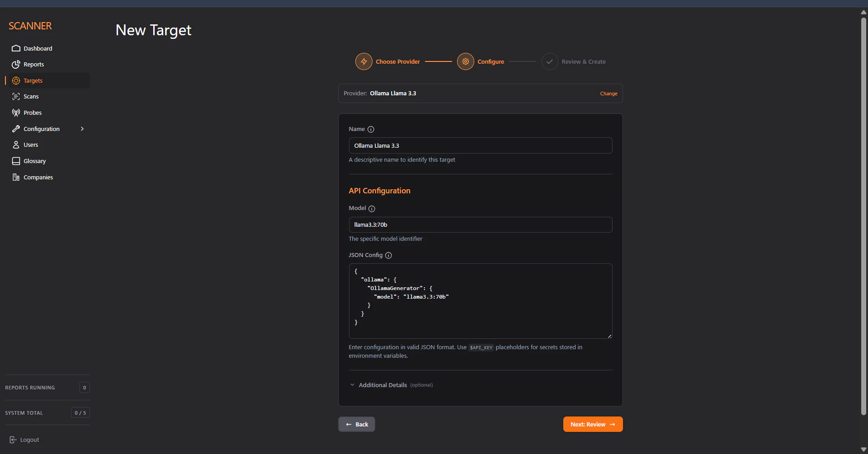
Task: Click the API Configuration heading
Action: pyautogui.click(x=379, y=191)
